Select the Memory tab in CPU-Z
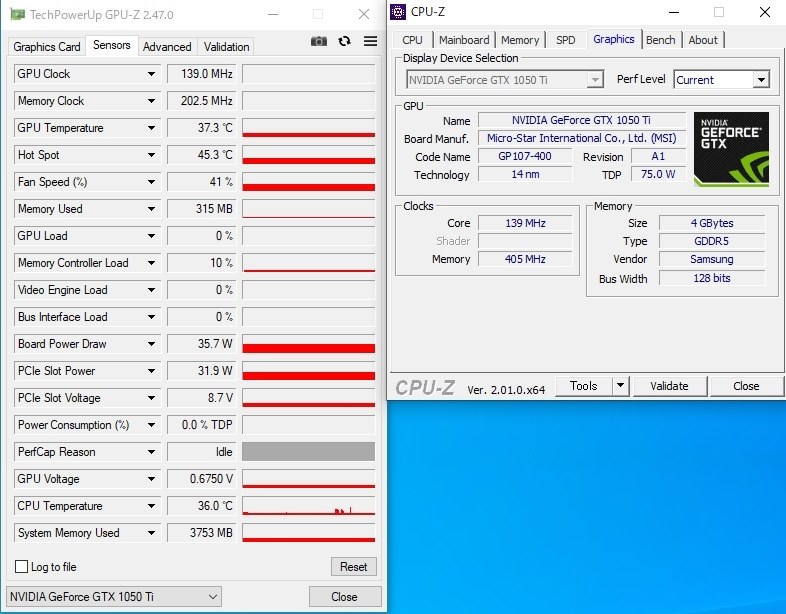This screenshot has height=614, width=786. pos(520,40)
